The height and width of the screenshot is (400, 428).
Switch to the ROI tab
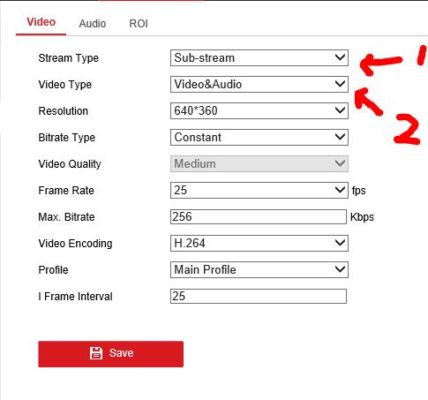click(138, 24)
